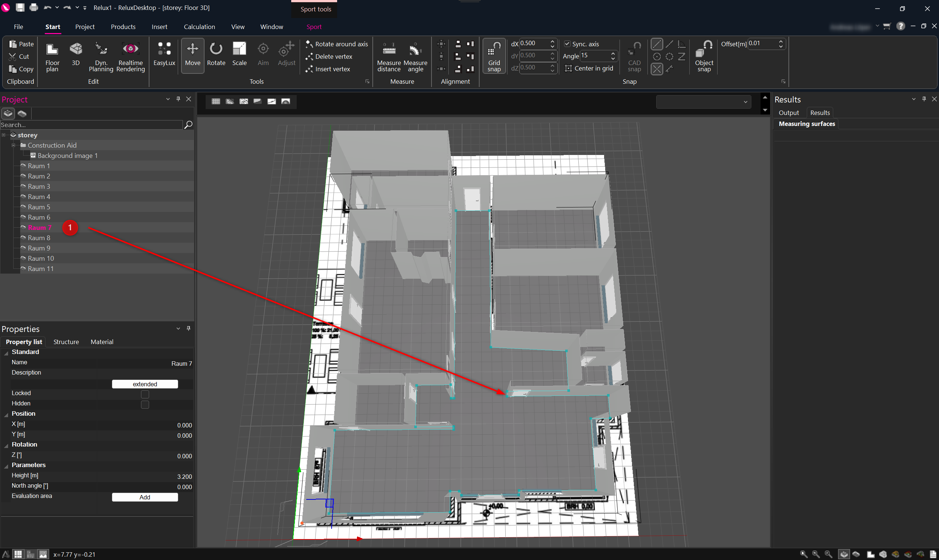The height and width of the screenshot is (560, 939).
Task: Start Realtime Rendering
Action: (x=130, y=57)
